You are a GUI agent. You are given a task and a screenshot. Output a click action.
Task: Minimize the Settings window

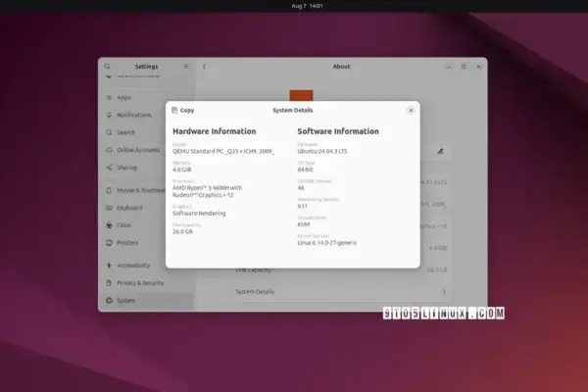[449, 67]
